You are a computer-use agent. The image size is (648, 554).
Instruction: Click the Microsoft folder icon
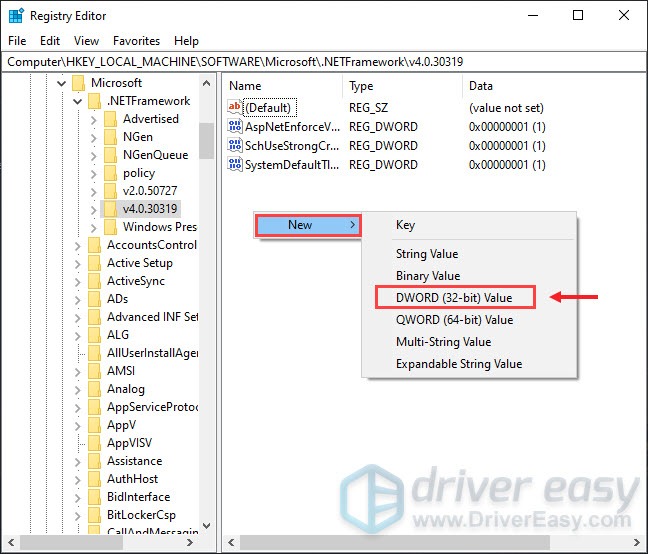[x=78, y=83]
